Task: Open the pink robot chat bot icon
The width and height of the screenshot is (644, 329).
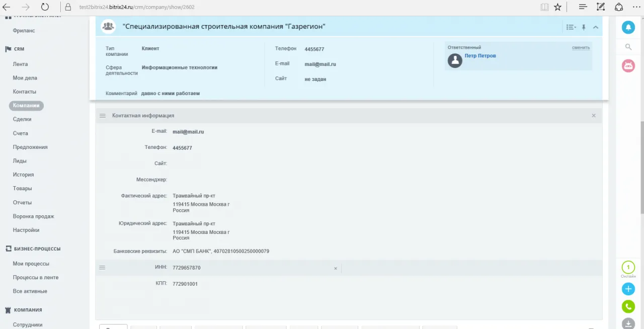Action: [628, 65]
